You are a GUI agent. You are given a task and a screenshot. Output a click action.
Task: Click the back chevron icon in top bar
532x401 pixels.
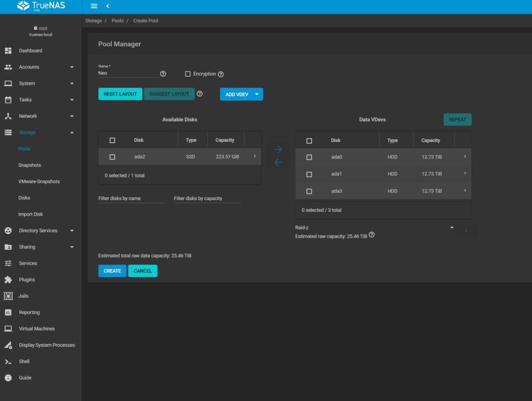108,6
